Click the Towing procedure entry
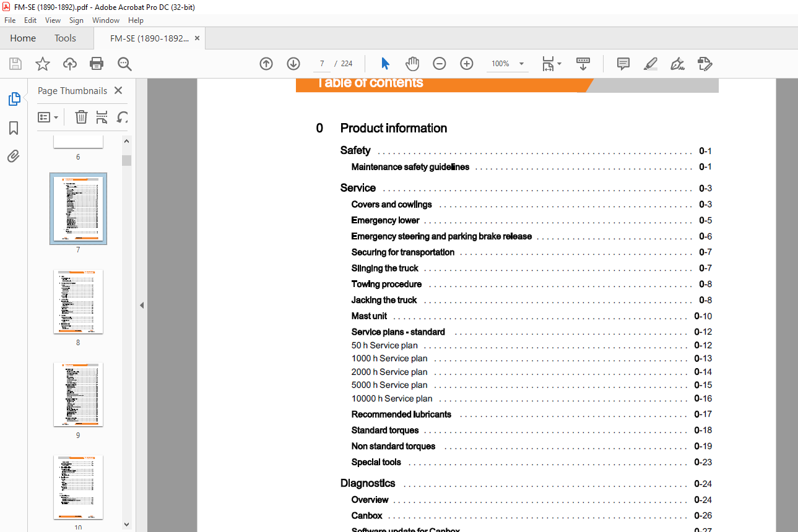 click(x=386, y=284)
